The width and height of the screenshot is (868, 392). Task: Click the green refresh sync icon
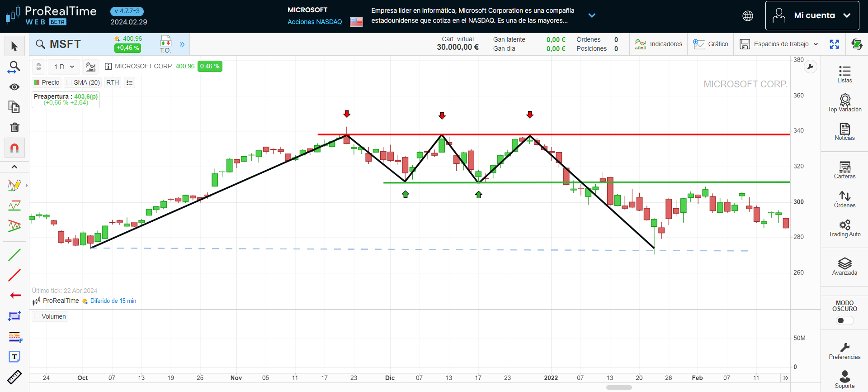coord(857,44)
